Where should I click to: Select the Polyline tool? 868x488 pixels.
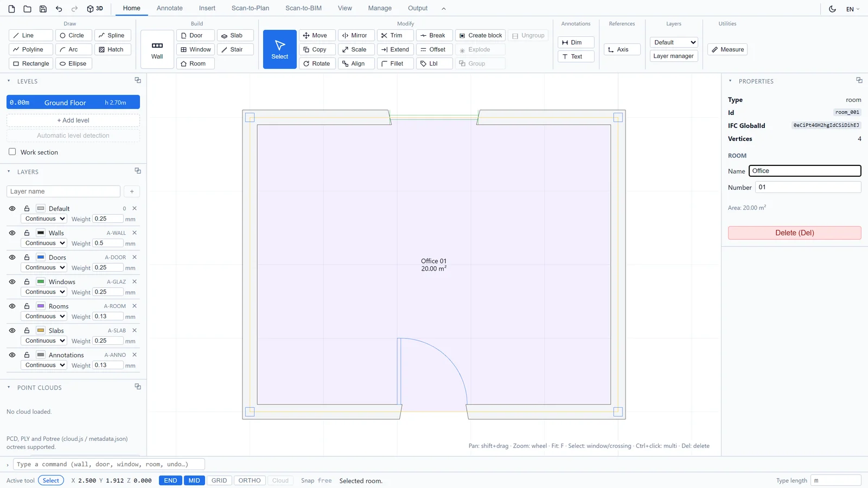pyautogui.click(x=31, y=49)
